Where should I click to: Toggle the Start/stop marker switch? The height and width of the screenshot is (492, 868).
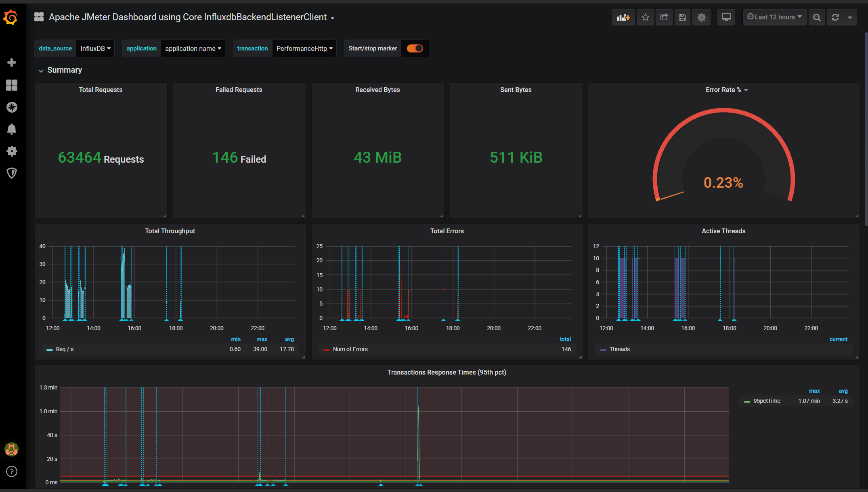415,48
